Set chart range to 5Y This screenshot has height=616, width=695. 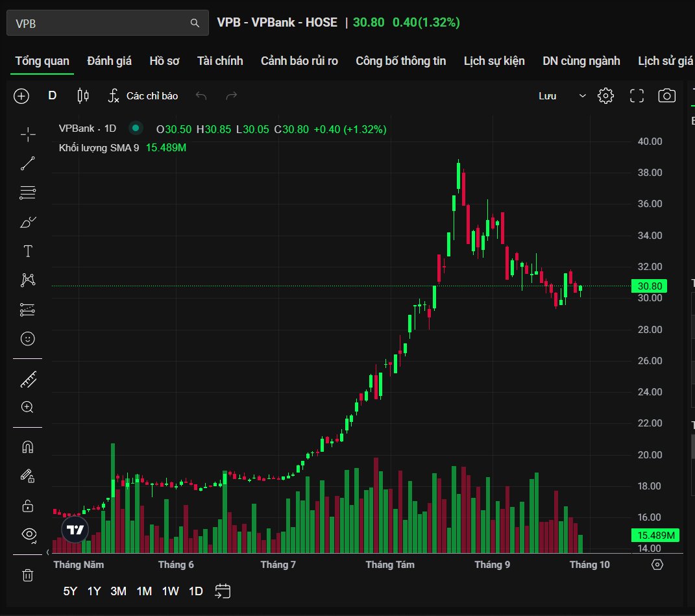70,591
